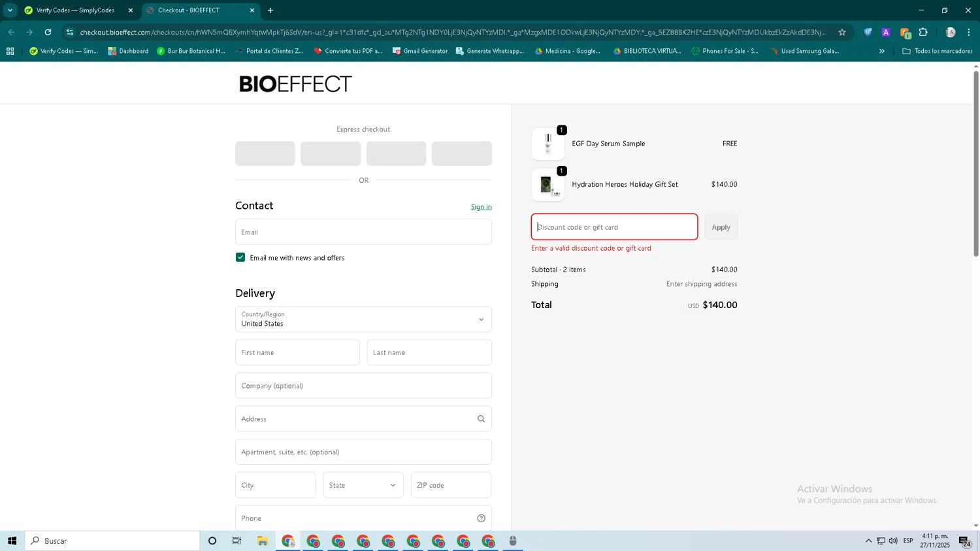Focus the Discount code or gift card field

pos(614,227)
